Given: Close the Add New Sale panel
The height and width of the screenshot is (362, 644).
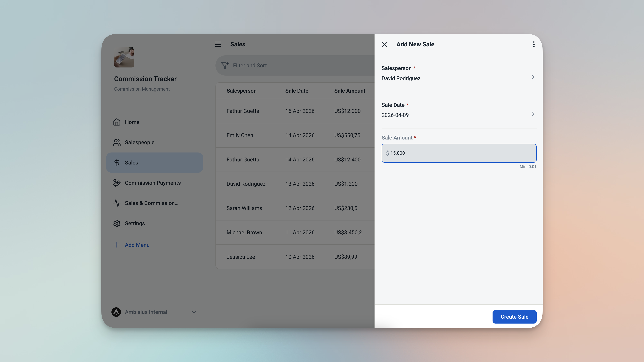Looking at the screenshot, I should (x=384, y=45).
